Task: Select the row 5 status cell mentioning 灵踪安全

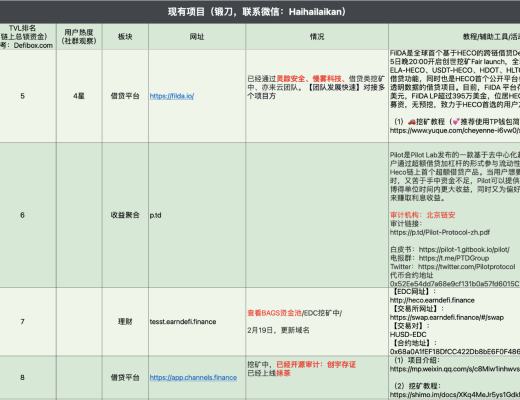Action: click(x=317, y=96)
